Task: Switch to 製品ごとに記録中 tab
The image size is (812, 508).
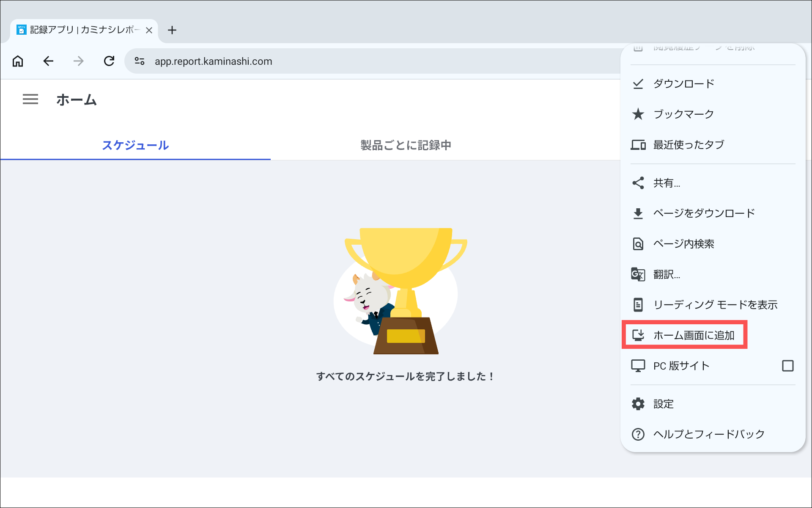Action: tap(406, 145)
